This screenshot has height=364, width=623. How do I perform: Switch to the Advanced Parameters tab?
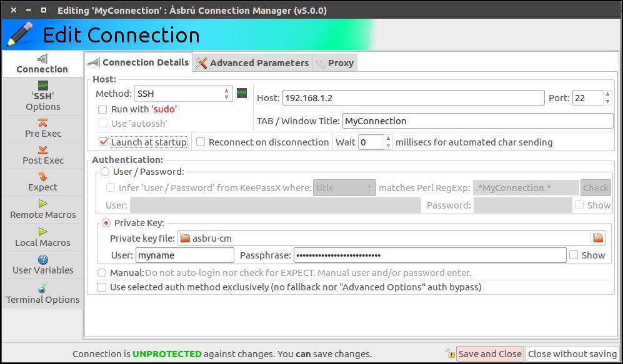(x=252, y=62)
